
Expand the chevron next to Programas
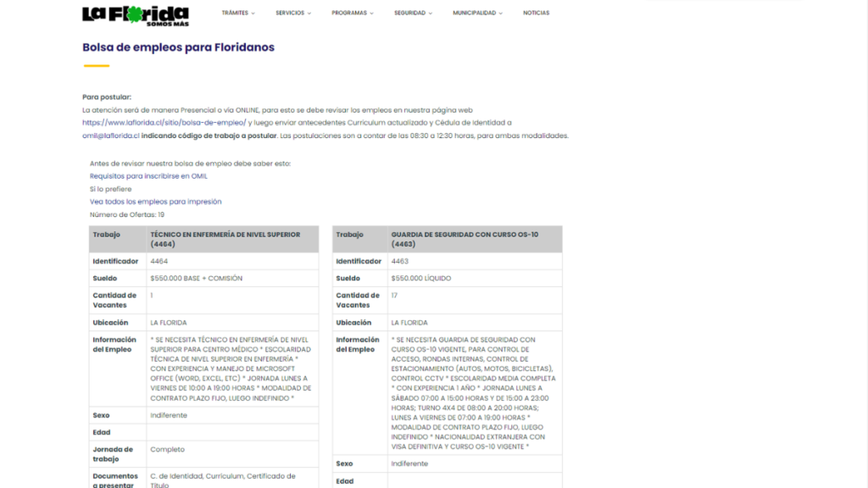[x=371, y=14]
